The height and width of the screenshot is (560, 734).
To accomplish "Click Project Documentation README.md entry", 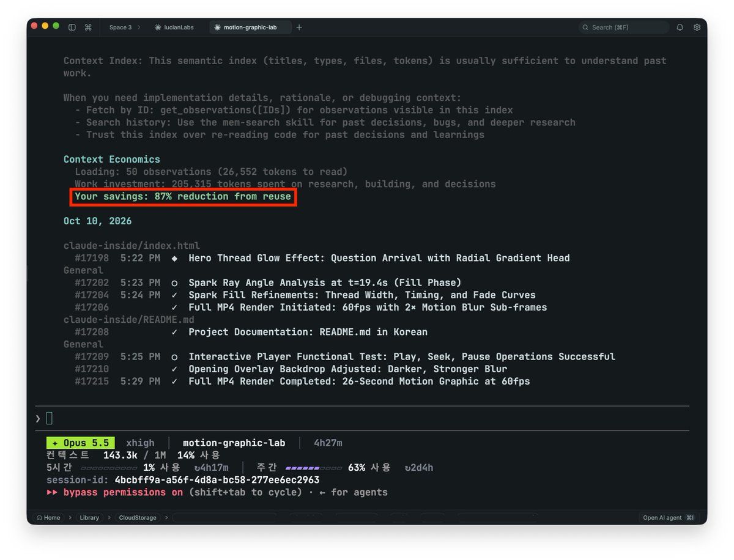I will (x=308, y=332).
